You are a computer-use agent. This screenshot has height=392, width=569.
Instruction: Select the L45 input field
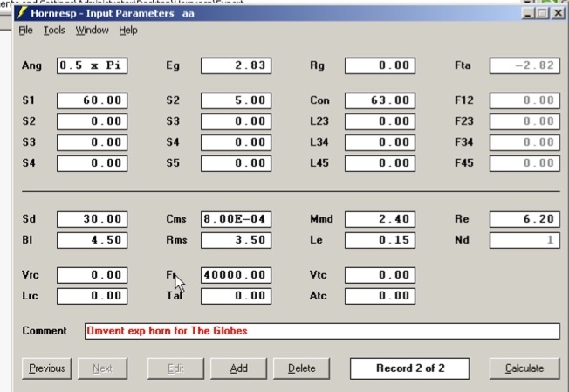(x=380, y=163)
